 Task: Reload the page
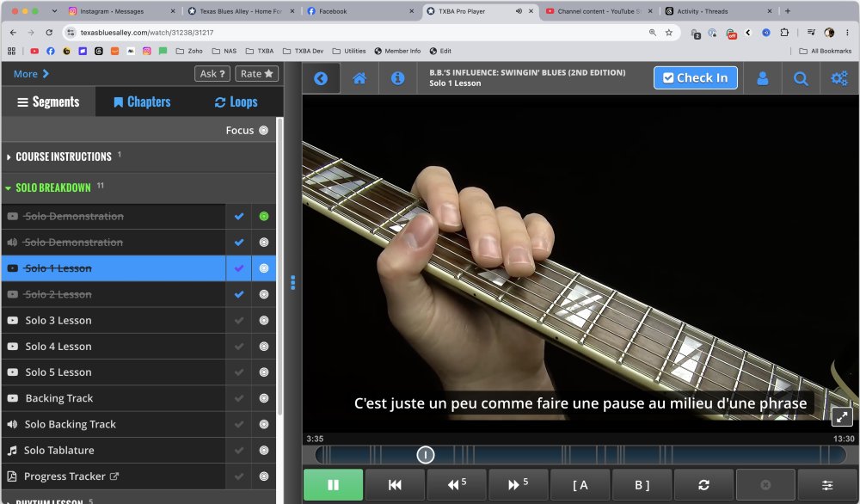[49, 33]
